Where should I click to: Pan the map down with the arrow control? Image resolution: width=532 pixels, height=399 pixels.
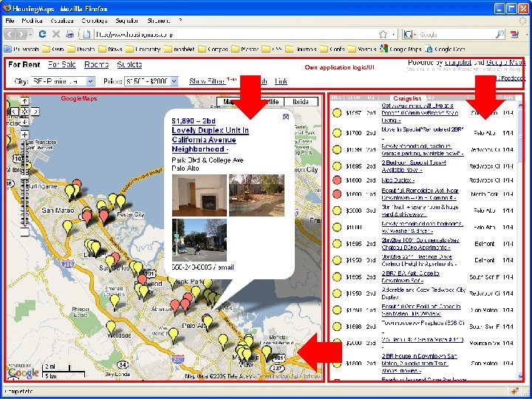[x=24, y=121]
